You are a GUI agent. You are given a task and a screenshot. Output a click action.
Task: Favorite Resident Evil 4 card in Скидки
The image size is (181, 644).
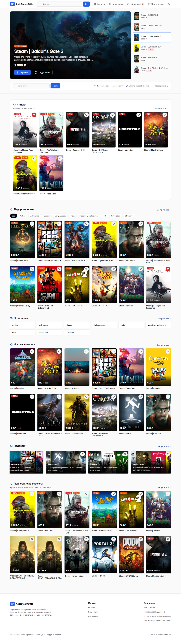click(86, 115)
